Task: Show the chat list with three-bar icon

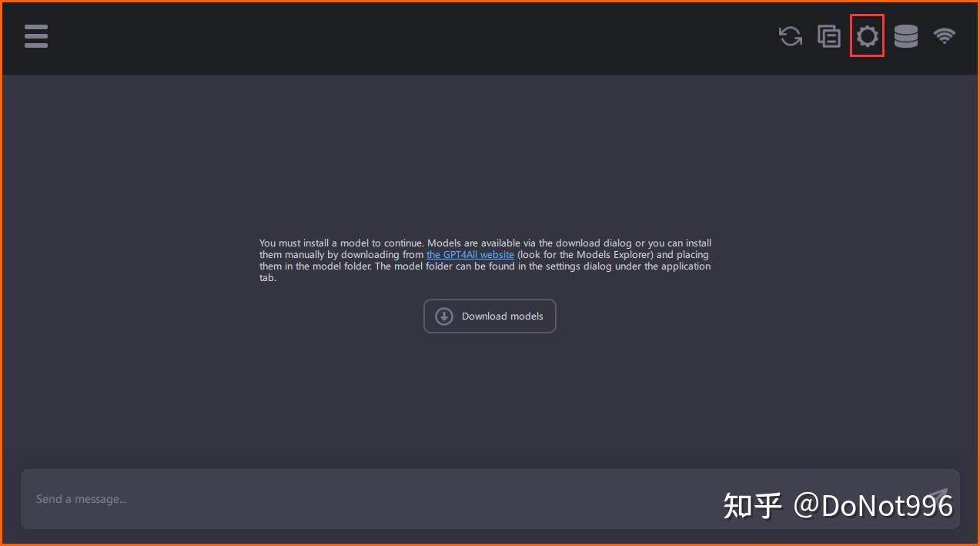Action: pyautogui.click(x=36, y=36)
